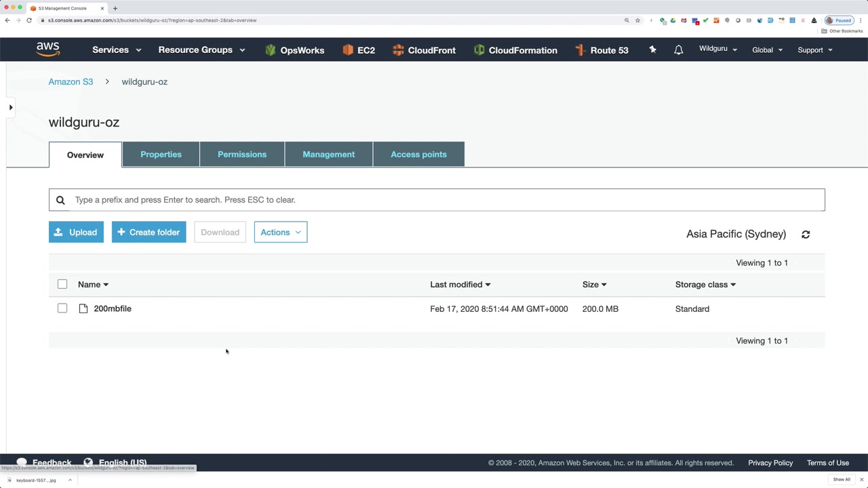Screen dimensions: 868x488
Task: Open the notifications bell
Action: (678, 50)
